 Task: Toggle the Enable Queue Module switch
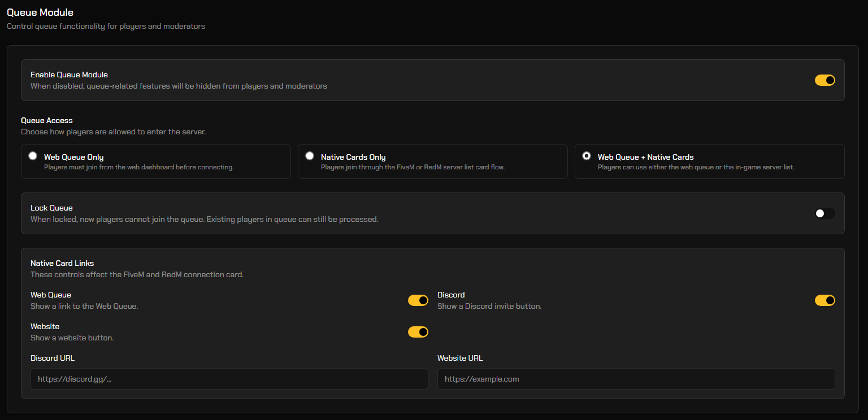(x=824, y=80)
